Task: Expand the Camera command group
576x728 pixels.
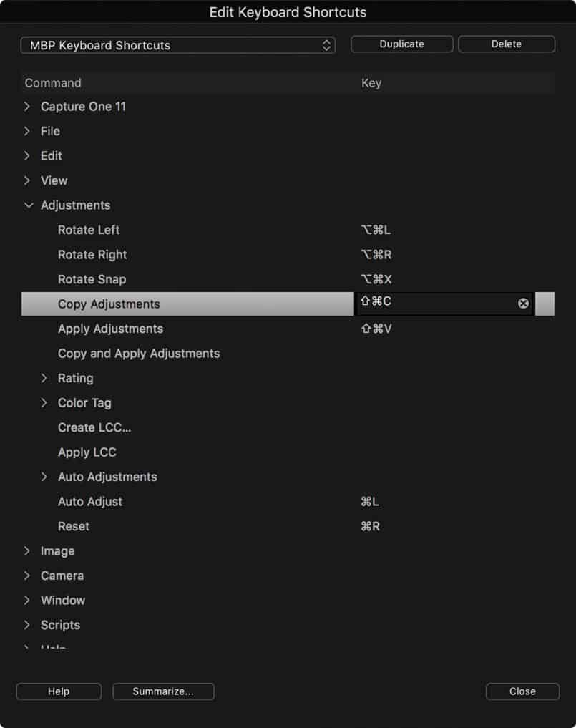Action: tap(26, 575)
